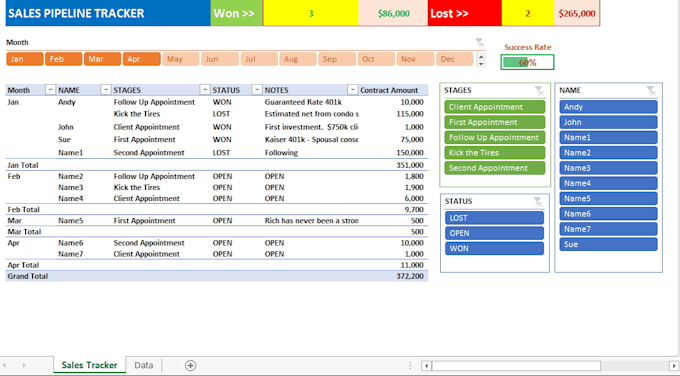
Task: Open the STATUS column filter dropdown
Action: [x=257, y=90]
